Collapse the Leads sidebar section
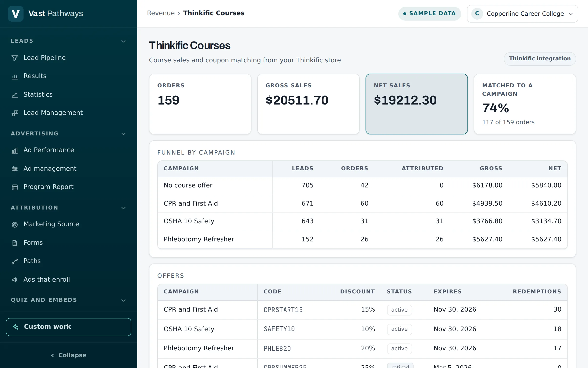This screenshot has height=368, width=588. click(123, 41)
